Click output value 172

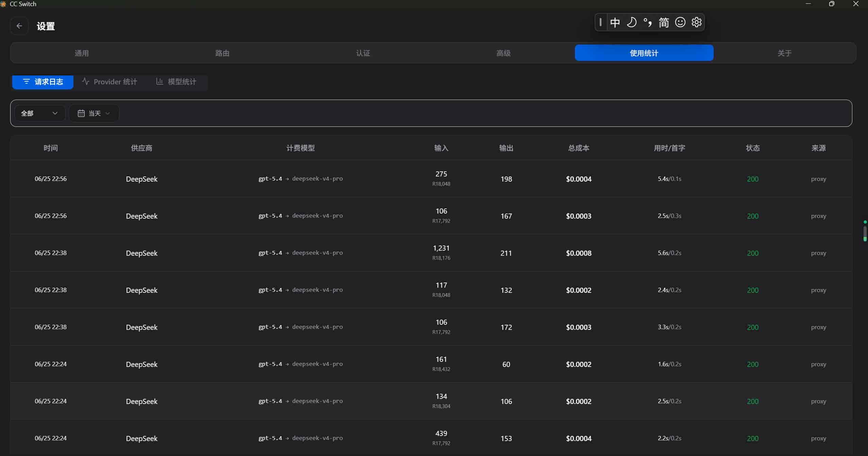point(506,327)
